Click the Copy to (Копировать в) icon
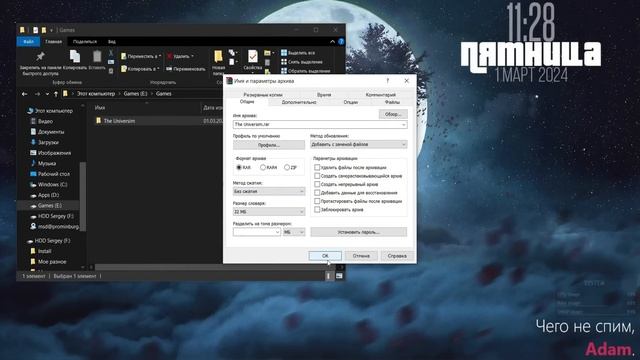 pos(124,69)
